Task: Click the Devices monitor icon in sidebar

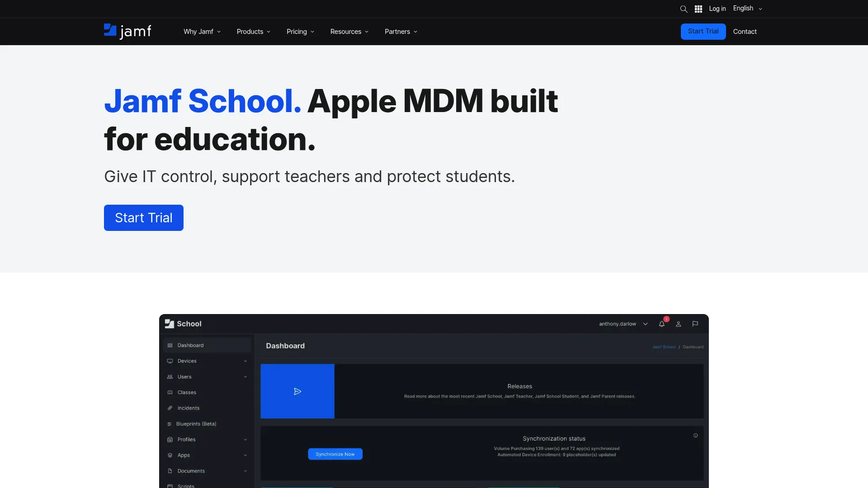Action: point(170,361)
